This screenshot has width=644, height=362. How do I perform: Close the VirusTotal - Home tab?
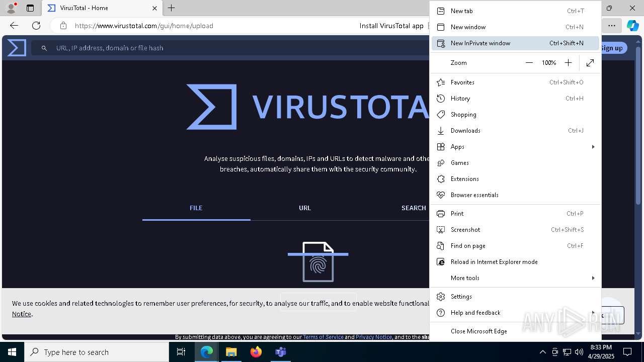coord(154,8)
